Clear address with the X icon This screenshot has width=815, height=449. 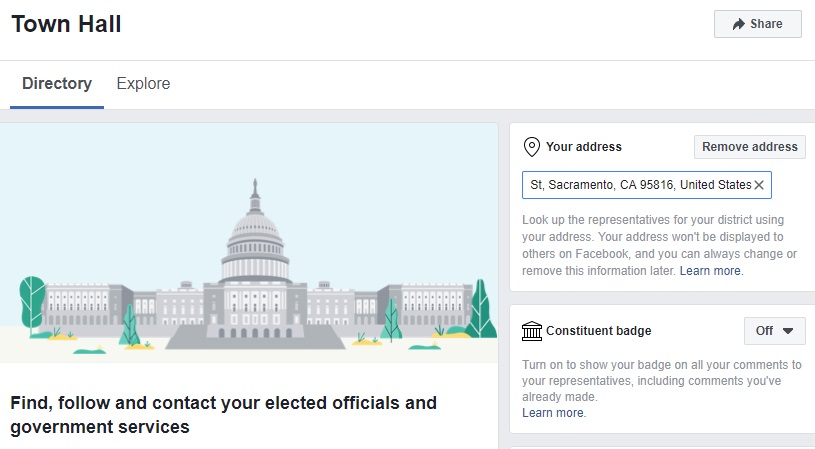[x=759, y=185]
